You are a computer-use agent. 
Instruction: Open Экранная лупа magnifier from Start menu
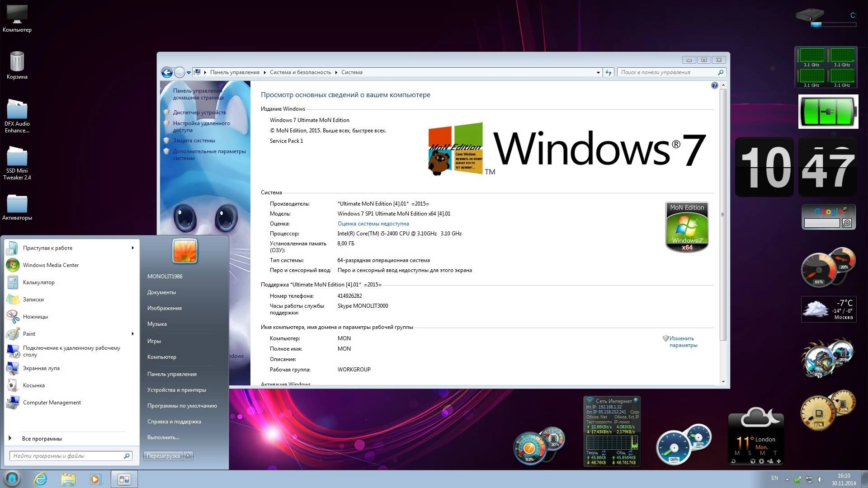71,368
